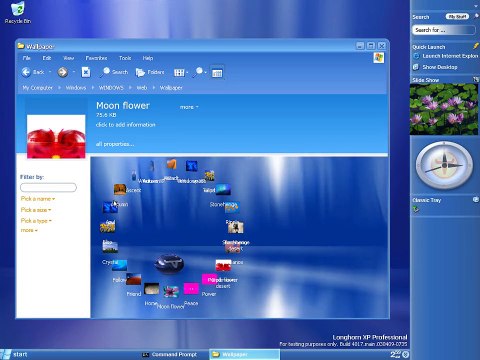The image size is (480, 360).
Task: Select the Friend wallpaper thumbnail
Action: 151,289
